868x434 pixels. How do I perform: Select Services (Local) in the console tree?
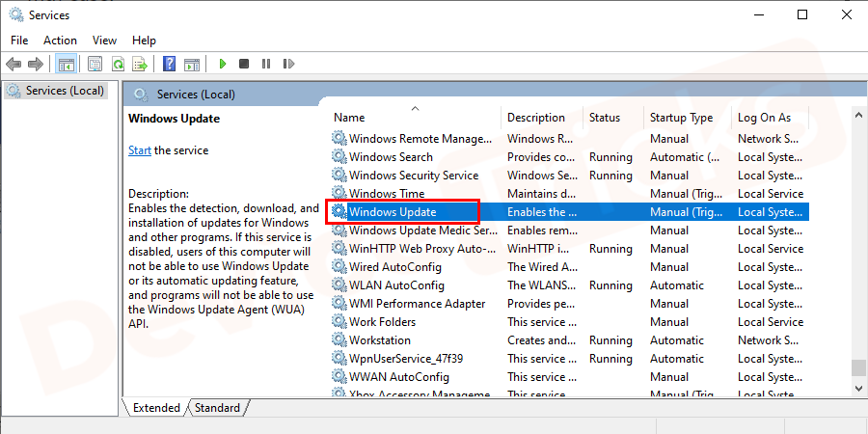[55, 91]
